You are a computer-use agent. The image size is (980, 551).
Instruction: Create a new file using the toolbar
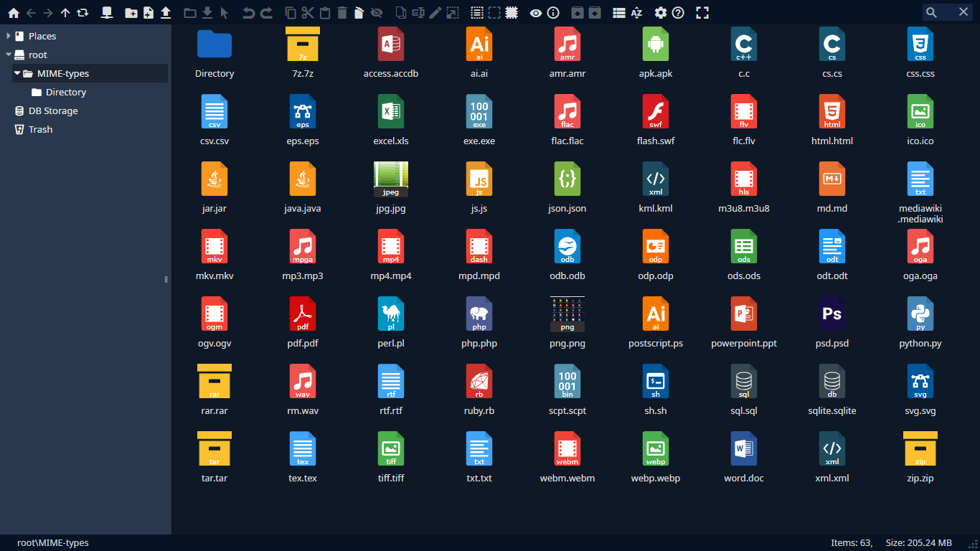pyautogui.click(x=148, y=13)
